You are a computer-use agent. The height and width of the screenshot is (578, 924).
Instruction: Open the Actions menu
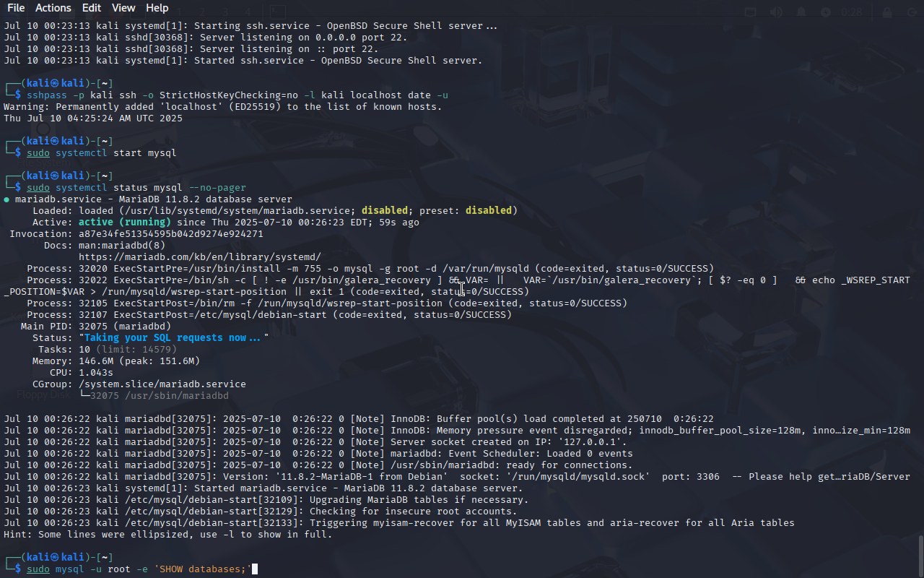coord(53,8)
